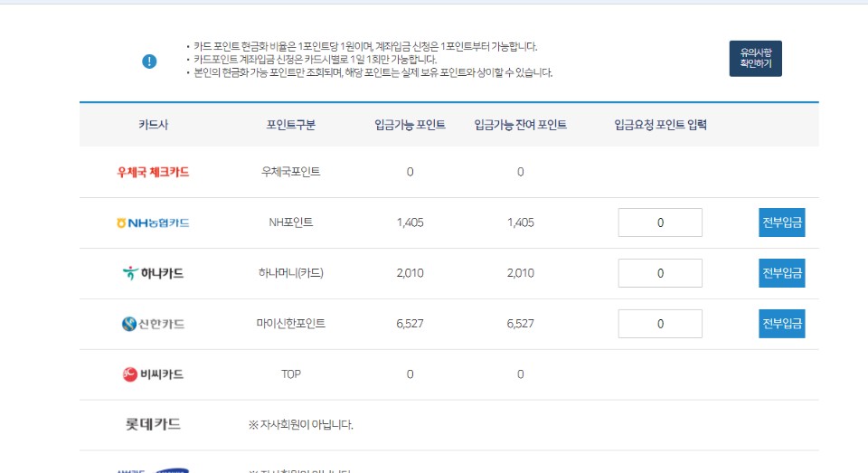Viewport: 868px width, 473px height.
Task: Open the 유의사항 확인하기 notice button
Action: click(755, 58)
